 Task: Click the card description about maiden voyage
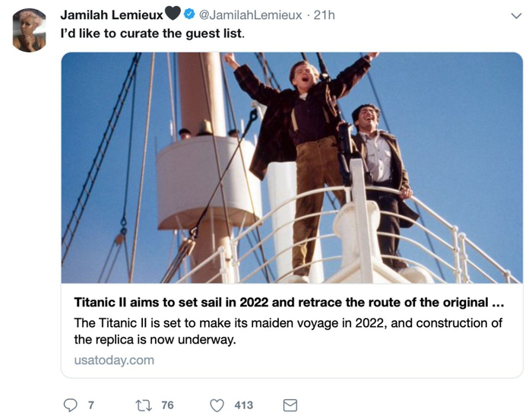[288, 331]
